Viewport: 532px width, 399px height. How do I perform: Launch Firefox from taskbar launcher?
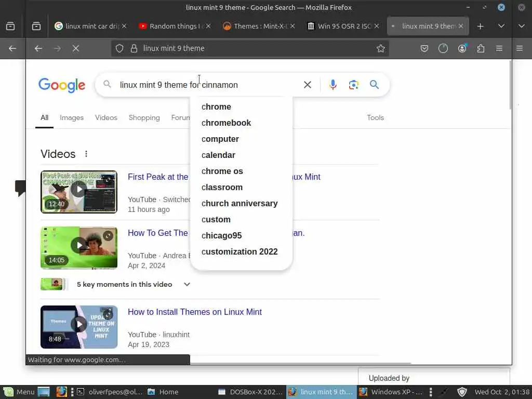tap(61, 392)
